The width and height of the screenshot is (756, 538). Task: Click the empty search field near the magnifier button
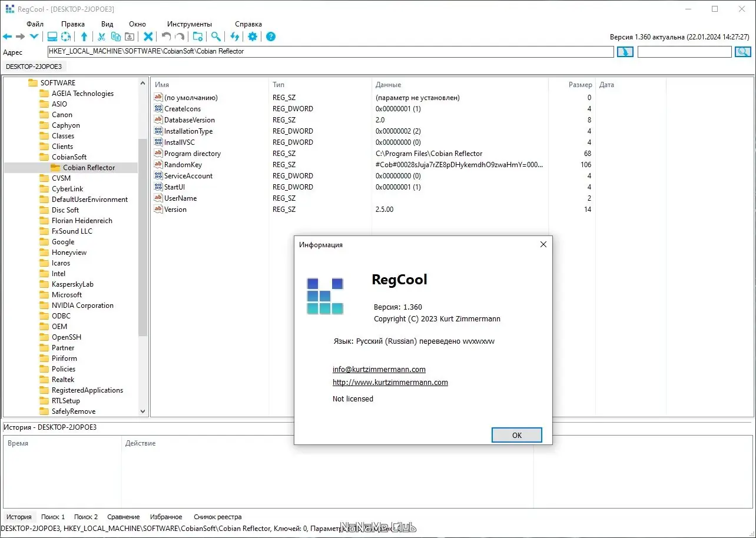(685, 52)
